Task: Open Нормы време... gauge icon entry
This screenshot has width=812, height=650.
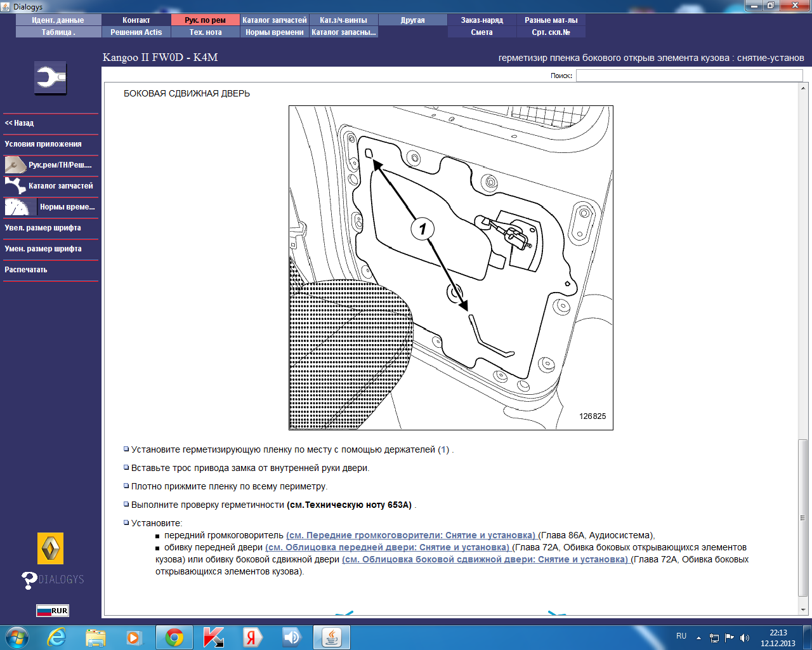Action: tap(51, 207)
